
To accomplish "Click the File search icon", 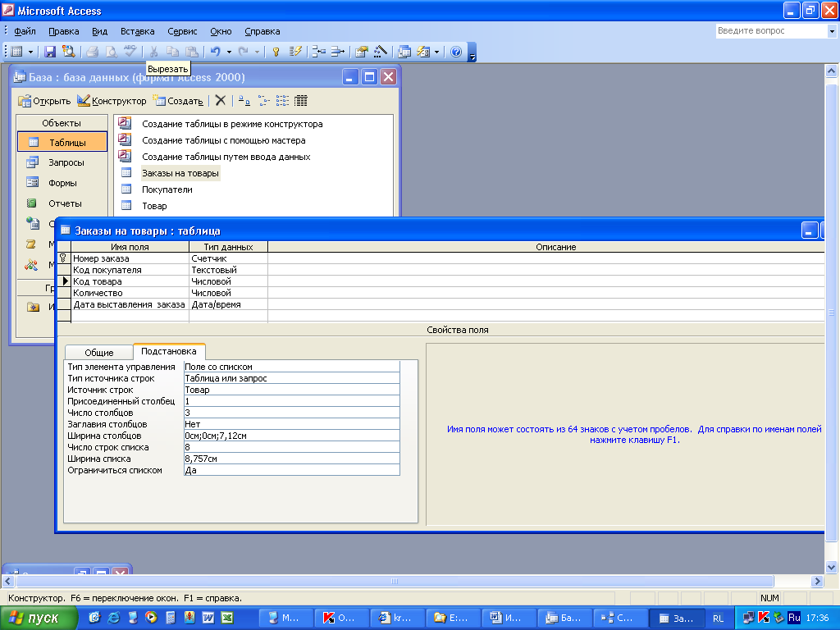I will (x=69, y=52).
